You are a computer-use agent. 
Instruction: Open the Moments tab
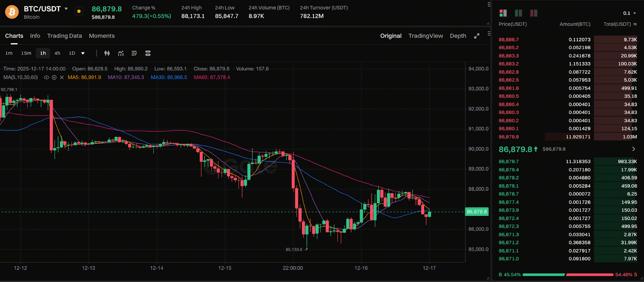tap(102, 36)
